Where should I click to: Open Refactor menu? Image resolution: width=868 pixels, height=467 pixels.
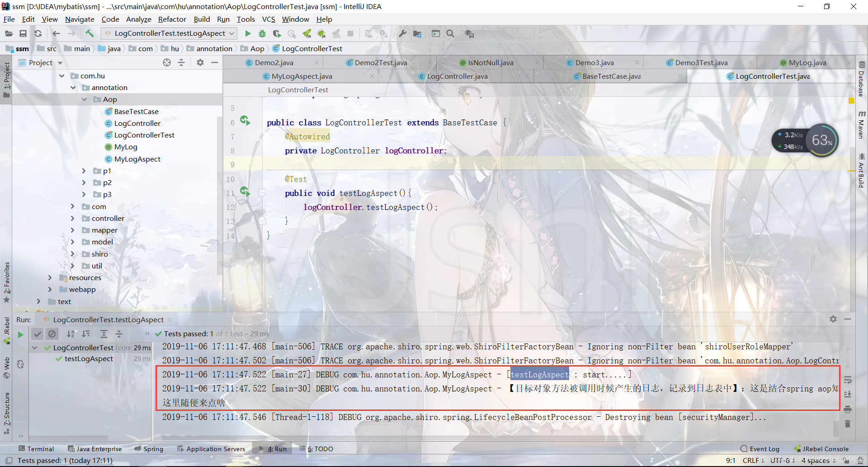click(x=172, y=19)
